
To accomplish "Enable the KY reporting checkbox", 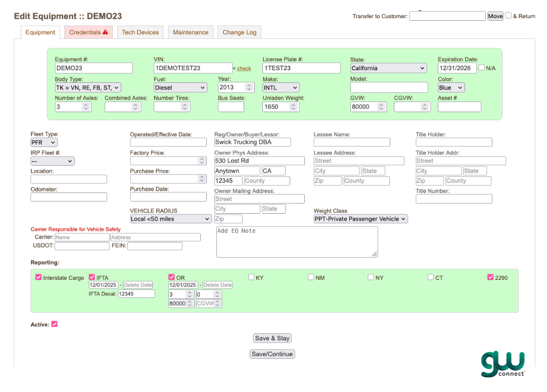I will pos(251,277).
